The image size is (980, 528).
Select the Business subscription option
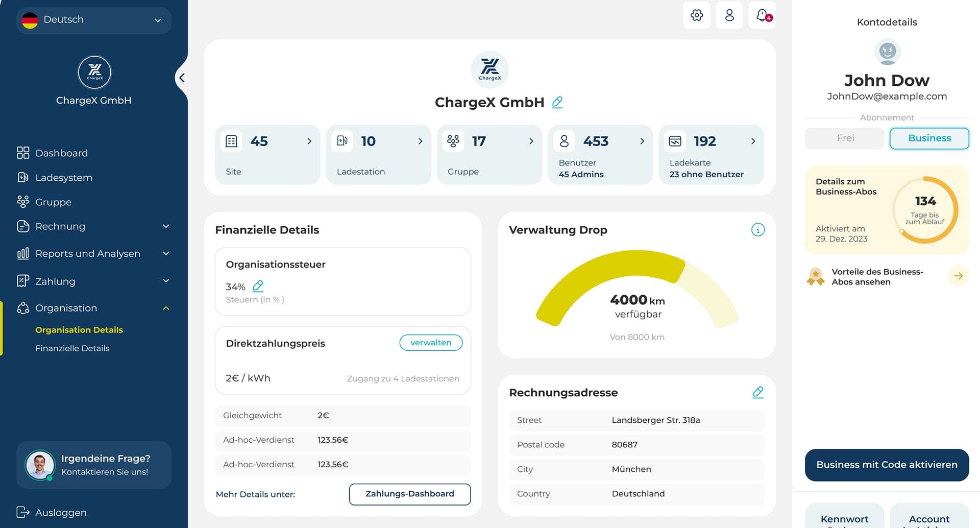(929, 138)
